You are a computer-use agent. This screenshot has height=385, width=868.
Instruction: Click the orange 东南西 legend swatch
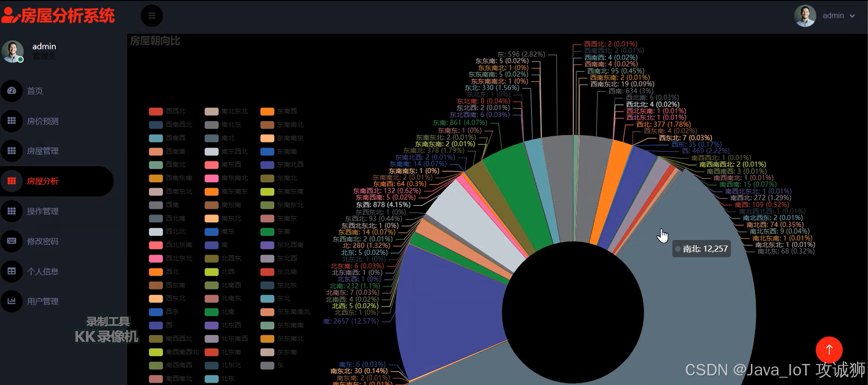coord(267,111)
